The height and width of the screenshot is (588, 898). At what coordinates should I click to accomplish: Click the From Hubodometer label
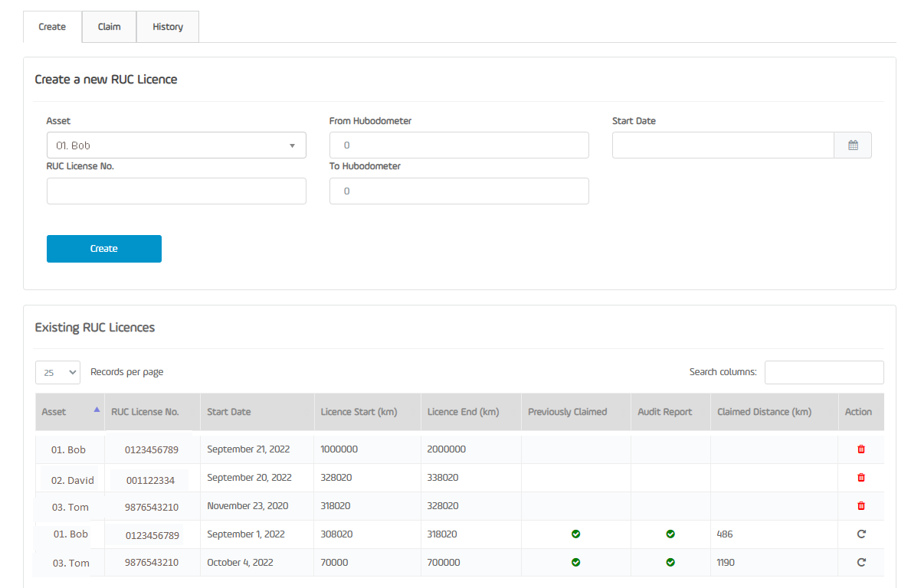click(370, 121)
